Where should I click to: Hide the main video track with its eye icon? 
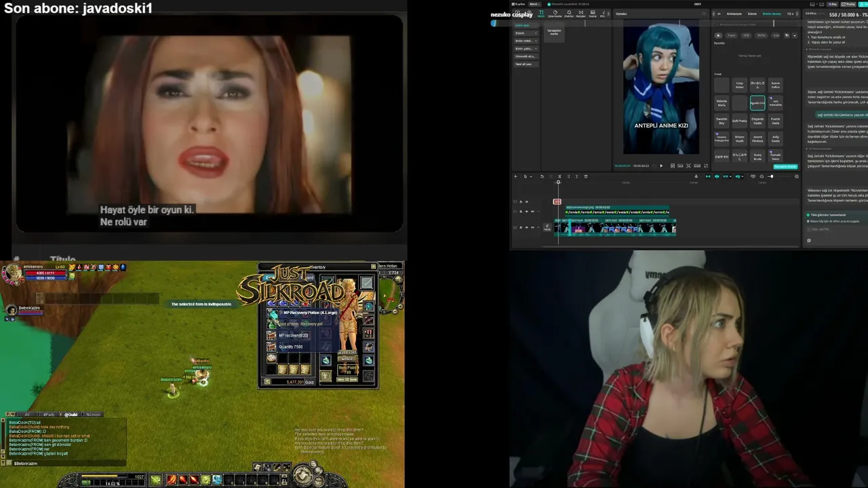527,227
